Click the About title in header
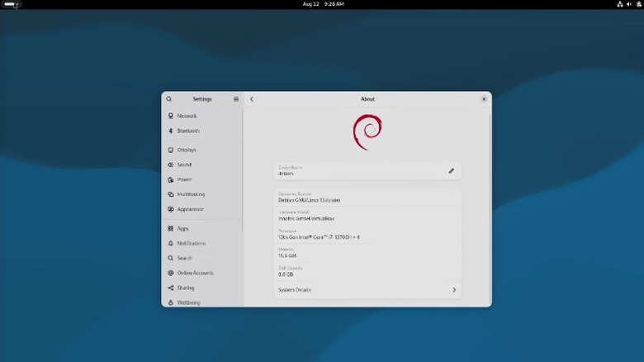This screenshot has height=362, width=644. 367,99
